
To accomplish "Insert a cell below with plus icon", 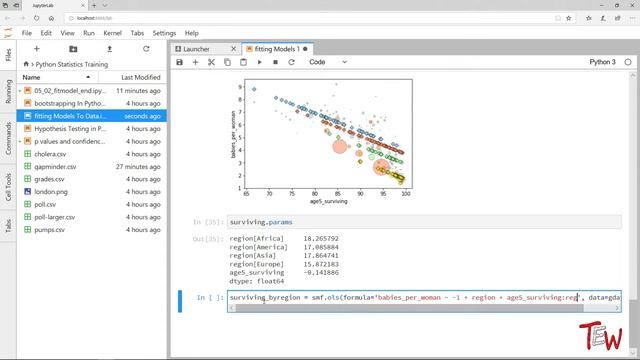I will [195, 62].
